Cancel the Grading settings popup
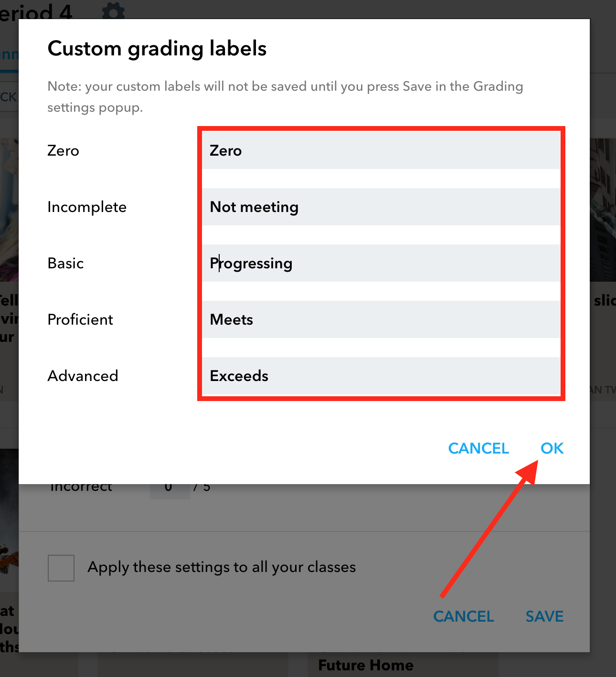The image size is (616, 677). pyautogui.click(x=464, y=616)
